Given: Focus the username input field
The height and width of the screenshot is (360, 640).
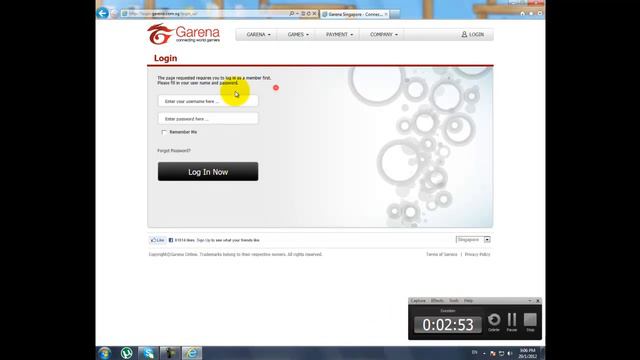Looking at the screenshot, I should point(208,101).
